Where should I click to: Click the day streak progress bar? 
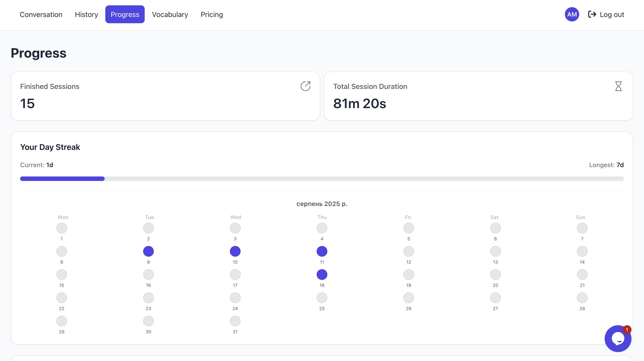click(322, 179)
